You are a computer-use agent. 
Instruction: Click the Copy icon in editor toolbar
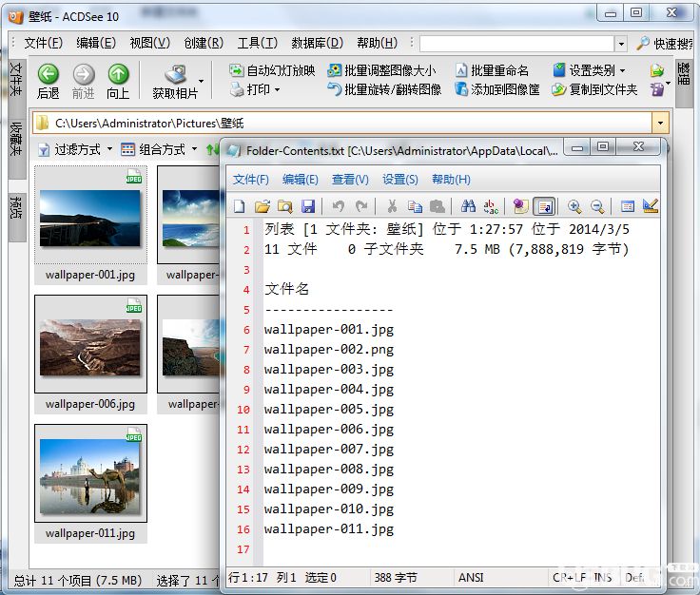415,206
